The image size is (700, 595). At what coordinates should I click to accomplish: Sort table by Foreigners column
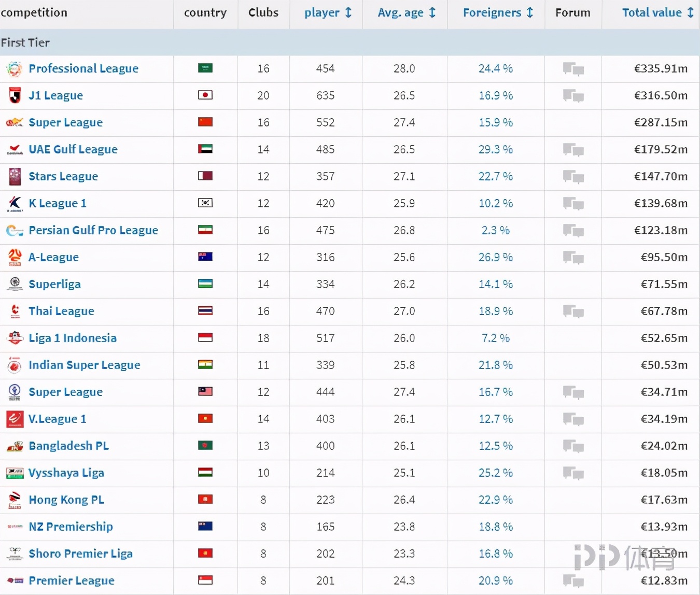point(498,13)
